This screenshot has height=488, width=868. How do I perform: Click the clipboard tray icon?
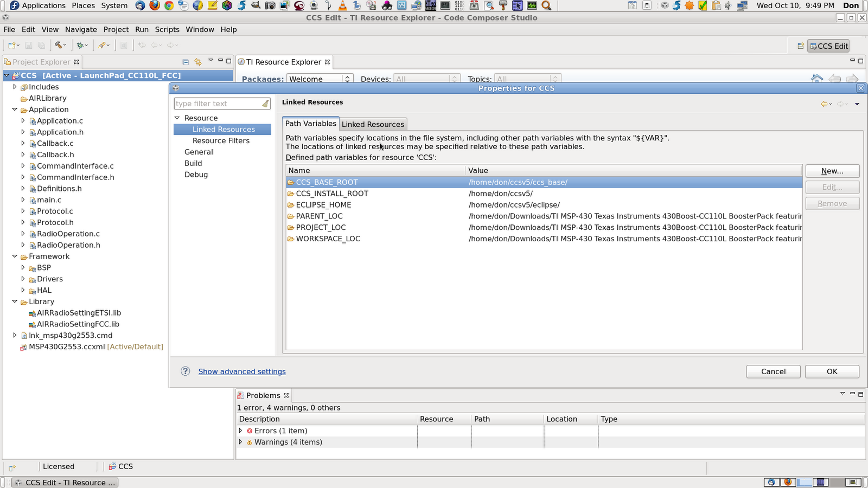click(716, 5)
